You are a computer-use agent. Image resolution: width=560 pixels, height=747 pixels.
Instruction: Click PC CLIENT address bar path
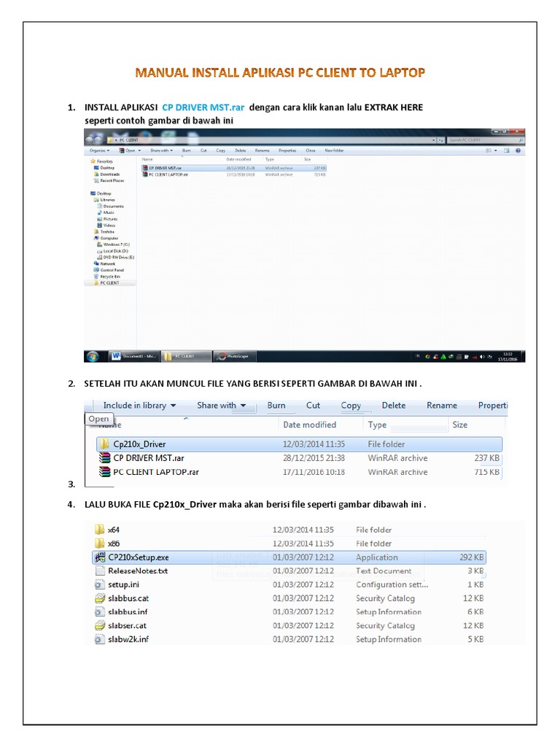coord(128,140)
